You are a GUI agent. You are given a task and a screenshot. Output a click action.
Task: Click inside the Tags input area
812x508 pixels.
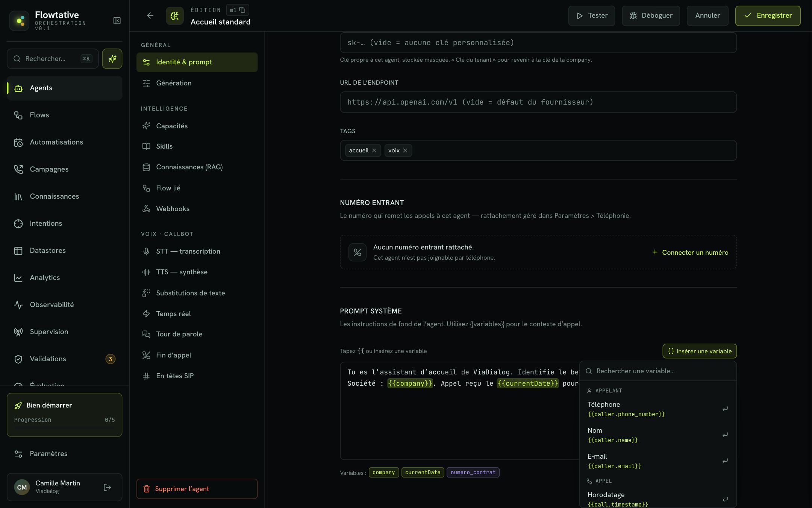click(x=538, y=151)
